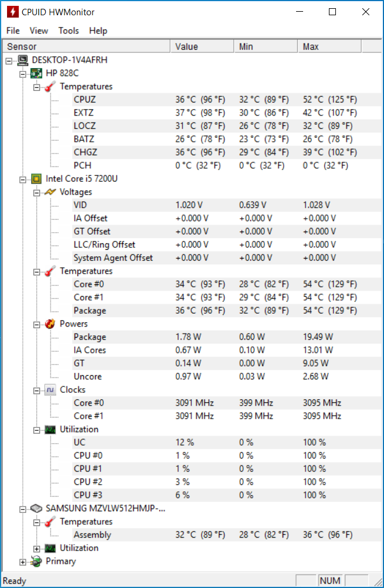The height and width of the screenshot is (588, 384).
Task: Open the Tools menu
Action: coord(69,30)
